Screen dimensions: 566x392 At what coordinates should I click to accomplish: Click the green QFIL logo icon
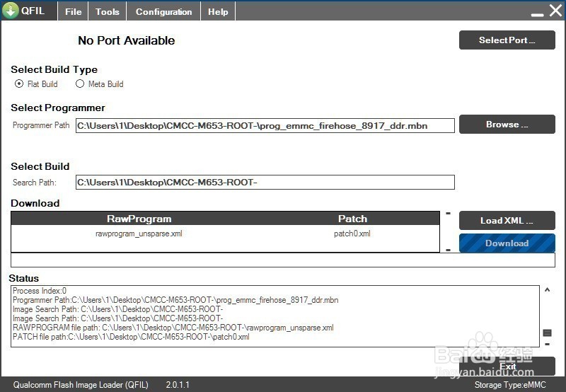click(x=11, y=11)
